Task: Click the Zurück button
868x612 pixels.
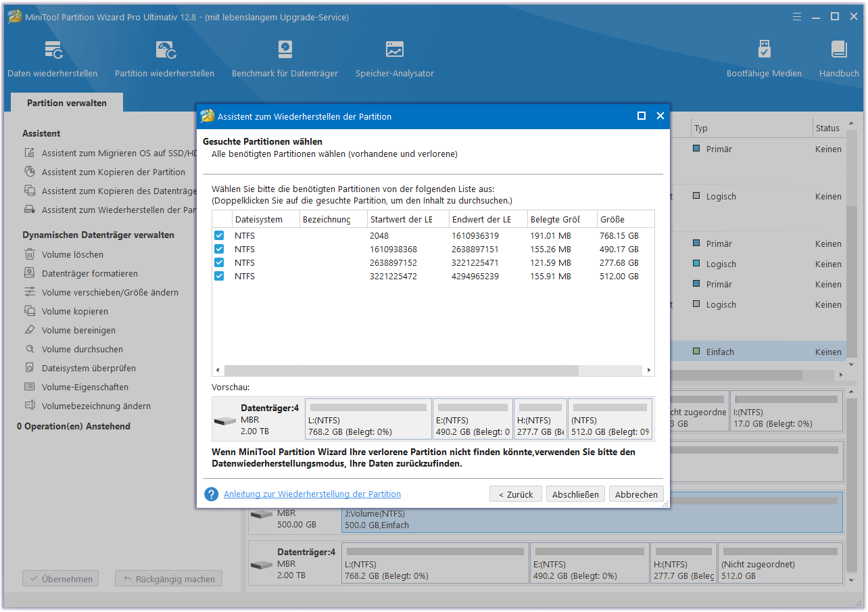Action: (516, 494)
